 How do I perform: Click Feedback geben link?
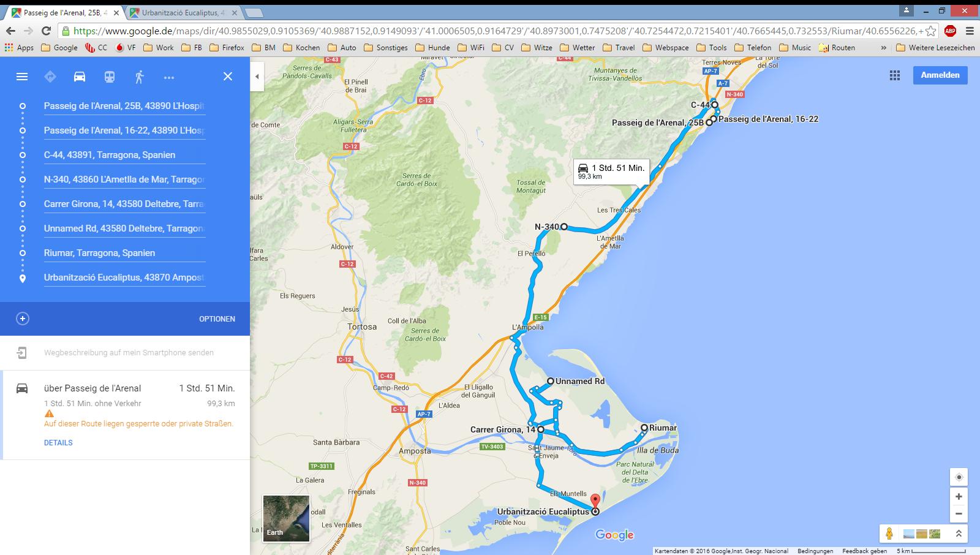864,551
